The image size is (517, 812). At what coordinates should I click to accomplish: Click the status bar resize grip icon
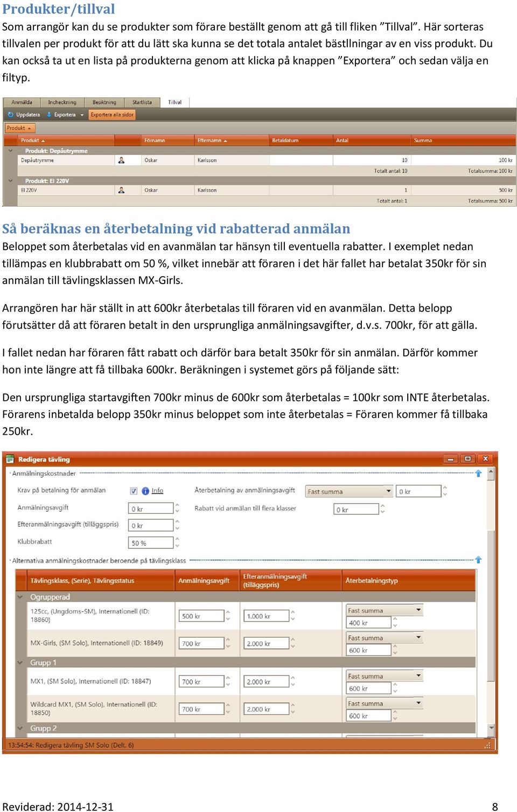[487, 745]
